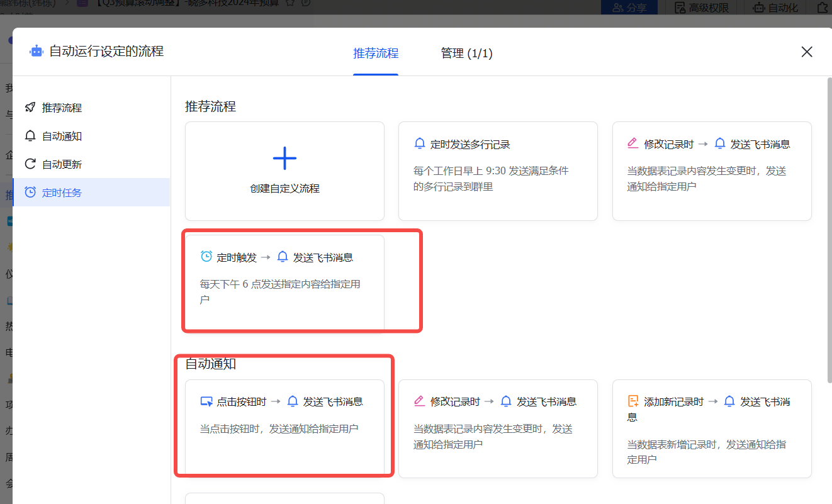Click the pencil icon of 修改记录时 under 推荐流程 heading
Screen dimensions: 832x504
tap(633, 144)
